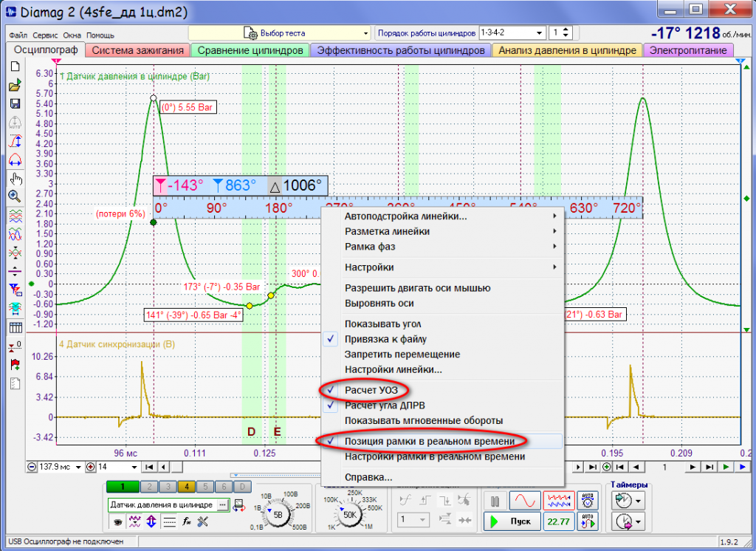Expand Разметка линейки submenu
The width and height of the screenshot is (756, 551).
(x=442, y=231)
